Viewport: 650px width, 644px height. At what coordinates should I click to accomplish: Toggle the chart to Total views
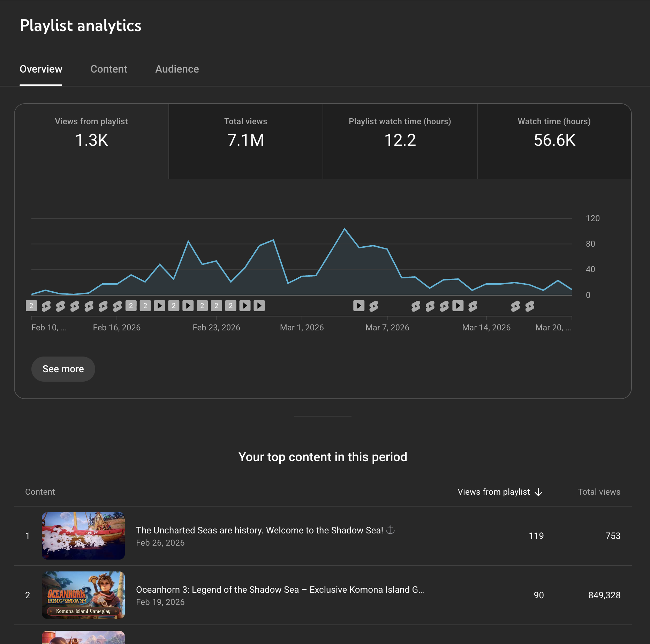(246, 140)
